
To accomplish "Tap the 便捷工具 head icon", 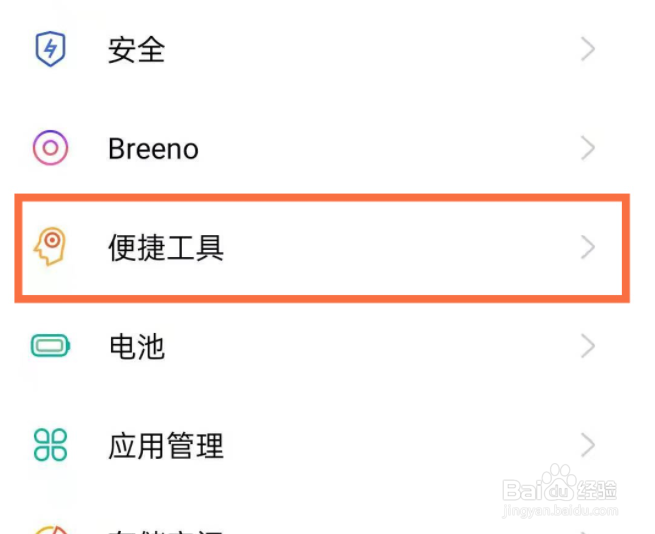I will click(x=50, y=247).
